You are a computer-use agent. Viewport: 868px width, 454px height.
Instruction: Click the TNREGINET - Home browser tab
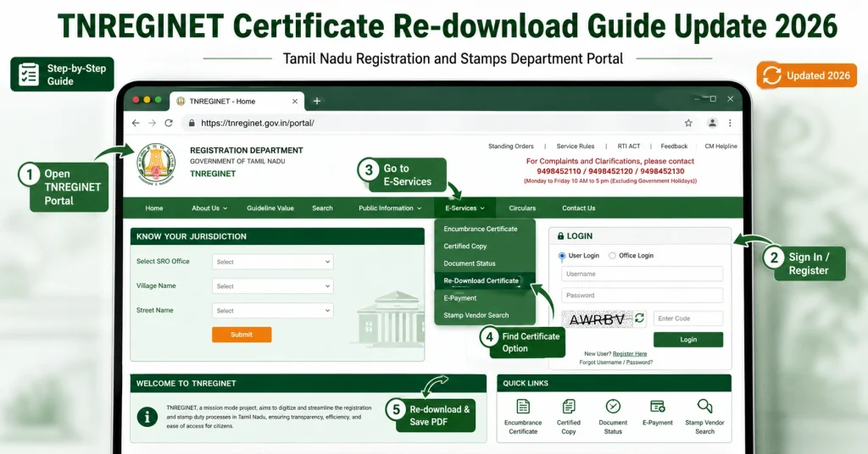(237, 101)
